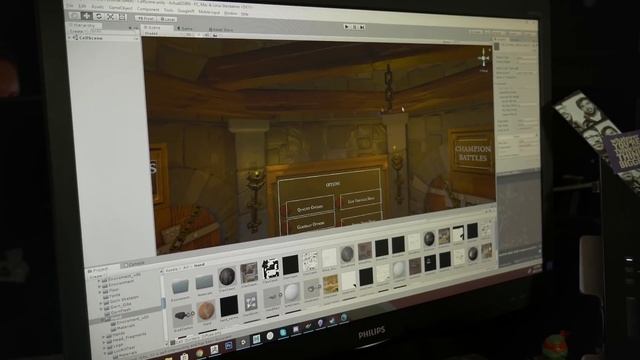The image size is (640, 360).
Task: Open Photoshop from the Windows taskbar
Action: [229, 346]
